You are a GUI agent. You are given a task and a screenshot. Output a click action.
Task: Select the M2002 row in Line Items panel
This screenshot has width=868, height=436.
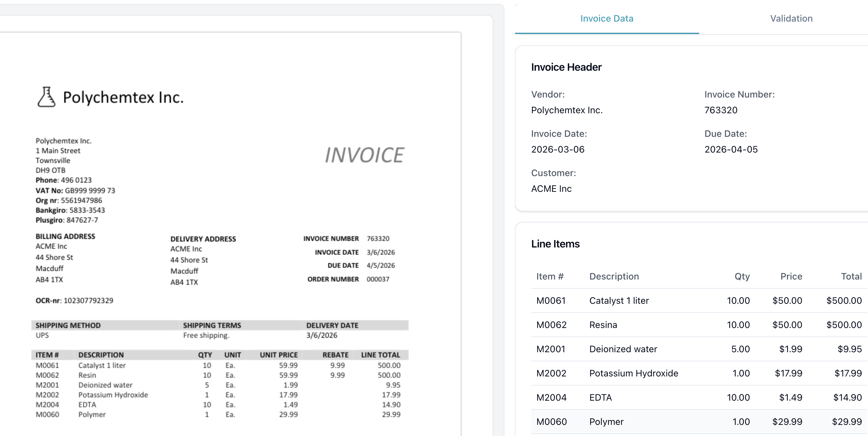(699, 373)
